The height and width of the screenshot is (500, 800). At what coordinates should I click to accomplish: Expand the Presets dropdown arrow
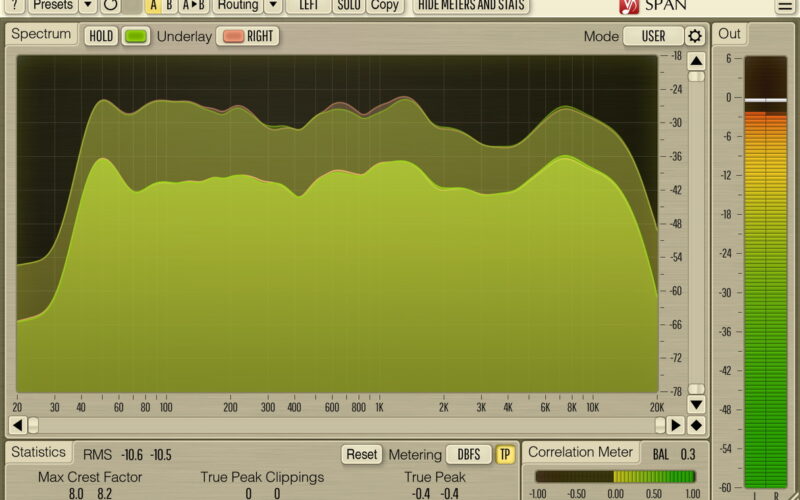point(88,5)
